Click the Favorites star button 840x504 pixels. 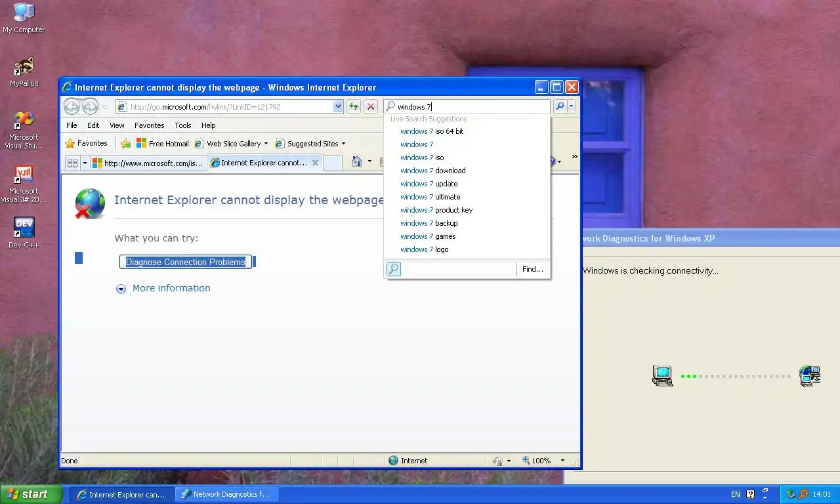(86, 143)
